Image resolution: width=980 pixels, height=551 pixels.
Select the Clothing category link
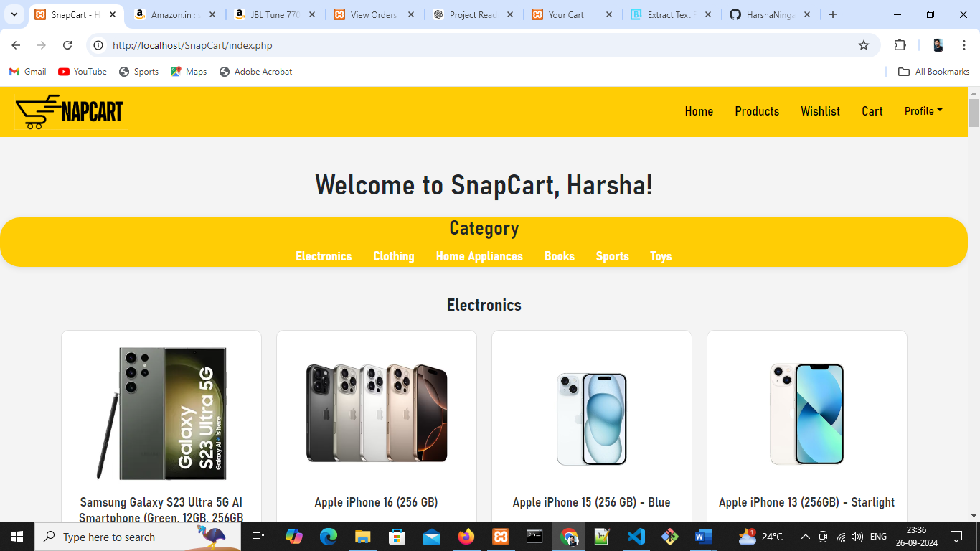394,256
